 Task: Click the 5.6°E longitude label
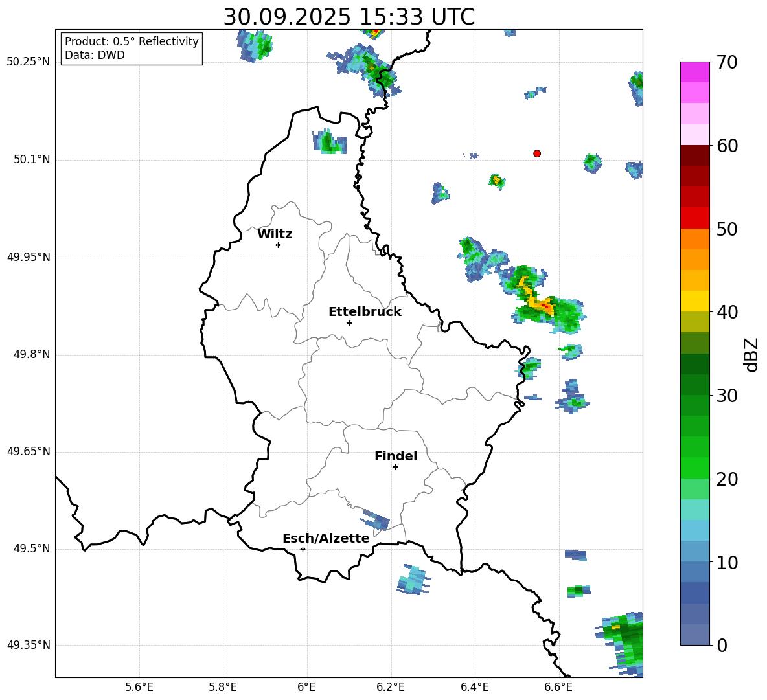pyautogui.click(x=139, y=687)
